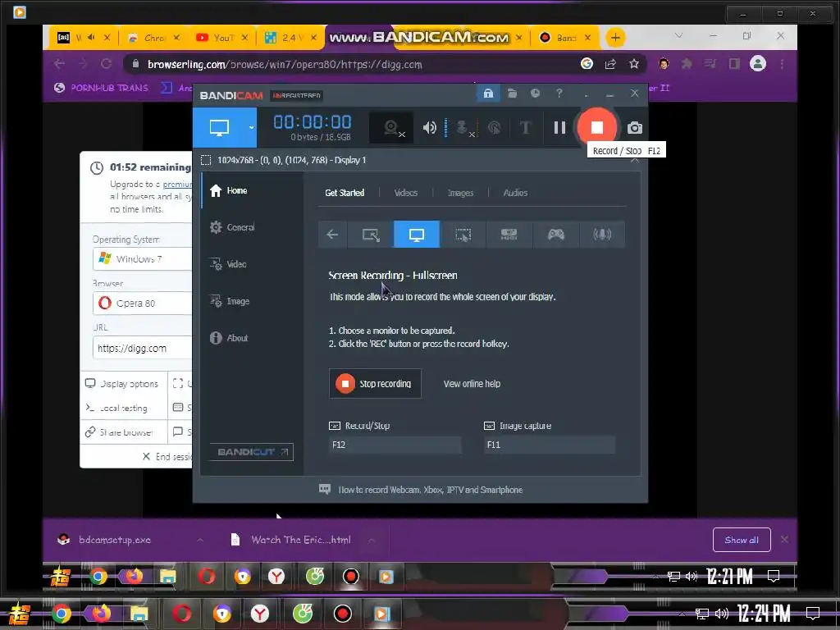Click the Google icon in address bar

click(x=587, y=64)
